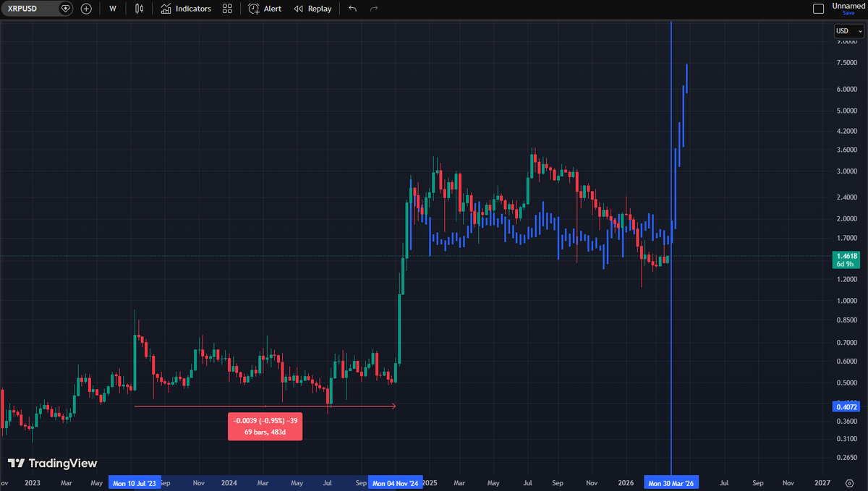Image resolution: width=868 pixels, height=491 pixels.
Task: Undo the last chart action
Action: 352,9
